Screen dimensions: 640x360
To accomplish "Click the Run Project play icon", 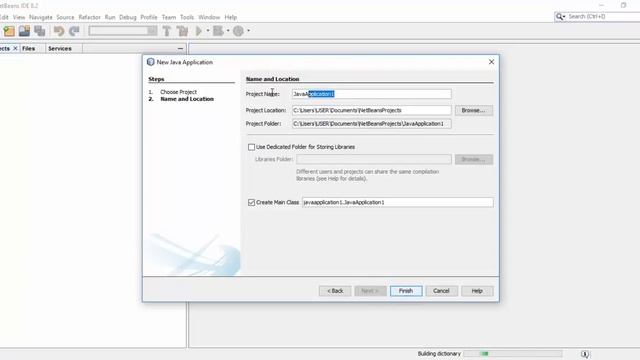I will pos(199,31).
